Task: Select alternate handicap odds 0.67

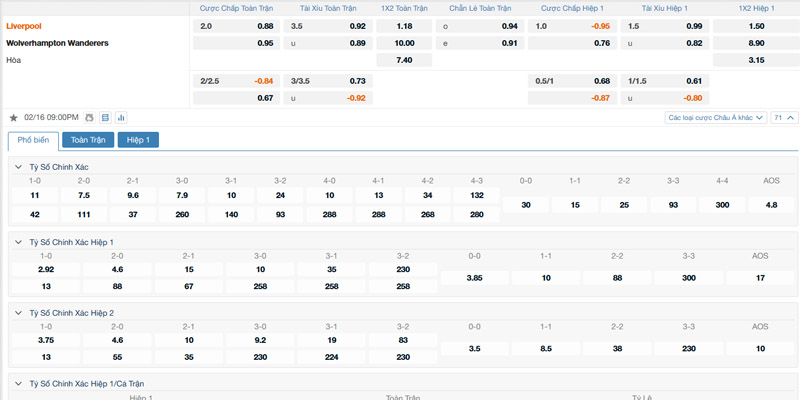Action: tap(237, 98)
